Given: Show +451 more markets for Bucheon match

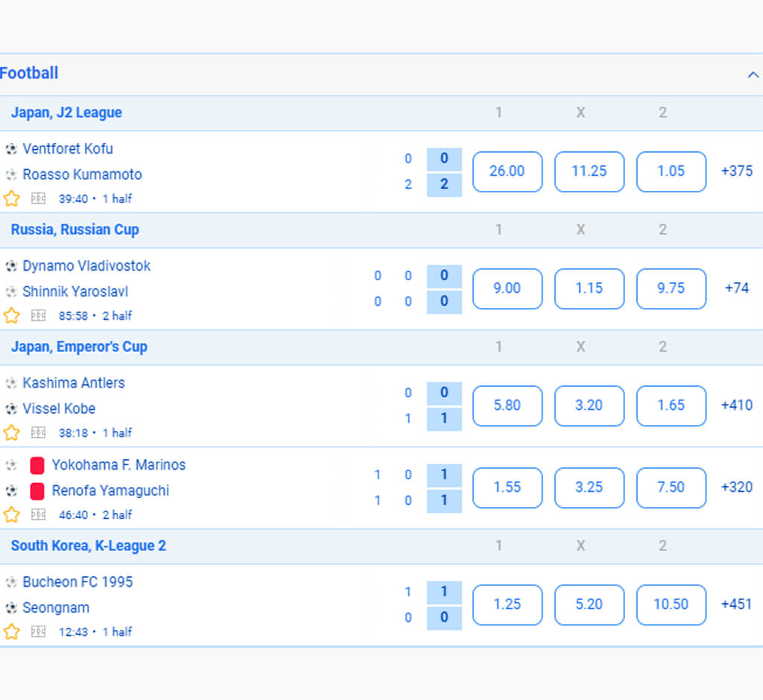Looking at the screenshot, I should click(737, 604).
